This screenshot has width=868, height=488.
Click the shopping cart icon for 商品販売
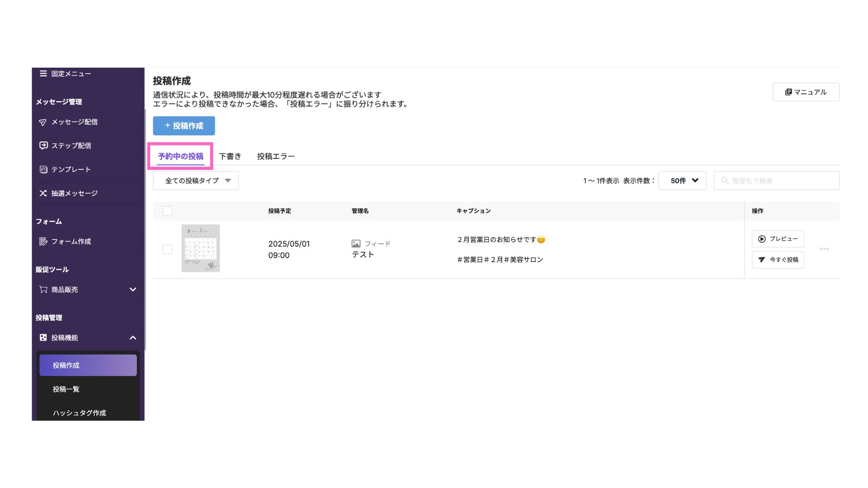[43, 290]
